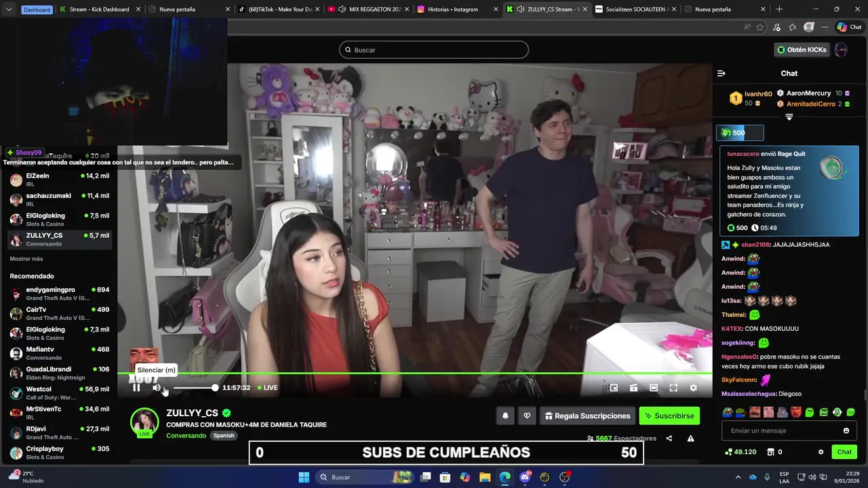
Task: Switch to Stream - Kick Dashboard tab
Action: [x=98, y=9]
